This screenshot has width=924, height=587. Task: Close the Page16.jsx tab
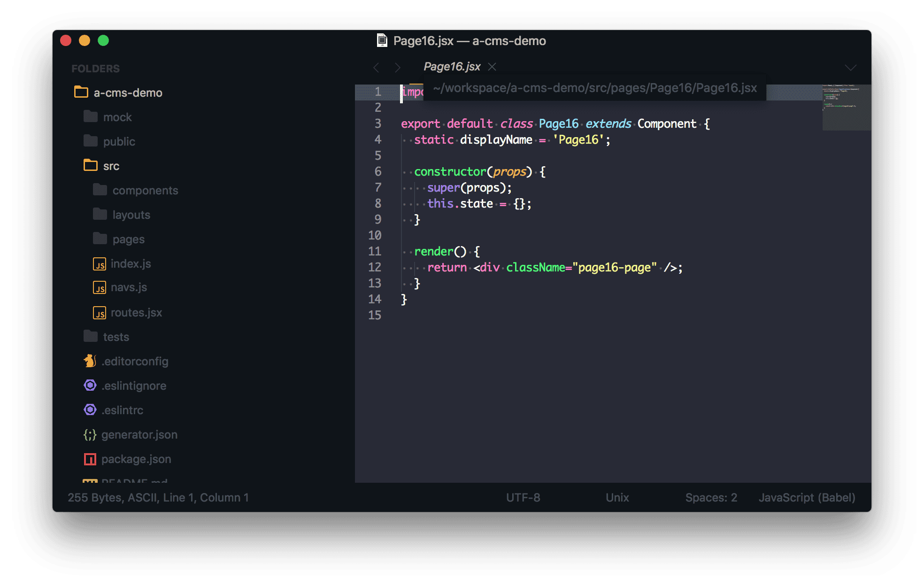[492, 67]
